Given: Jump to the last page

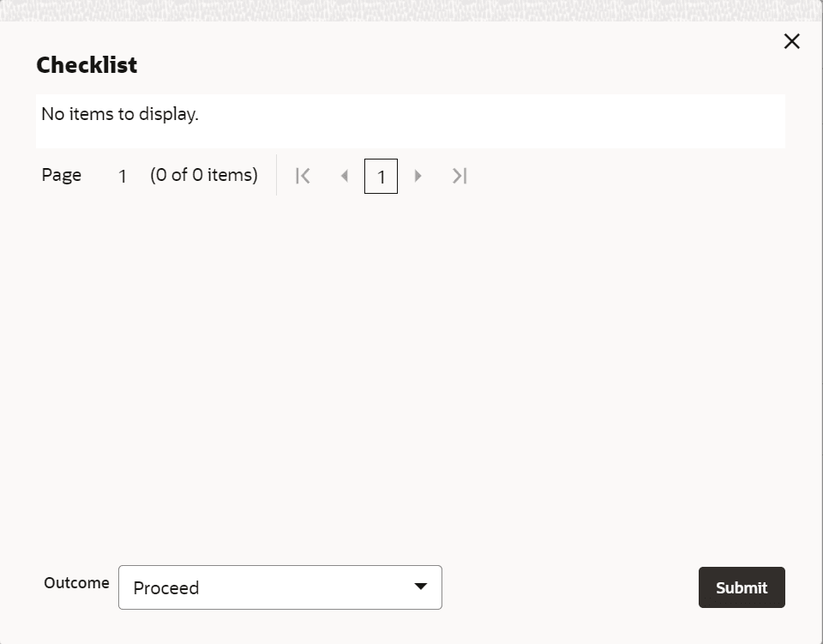Looking at the screenshot, I should click(460, 176).
